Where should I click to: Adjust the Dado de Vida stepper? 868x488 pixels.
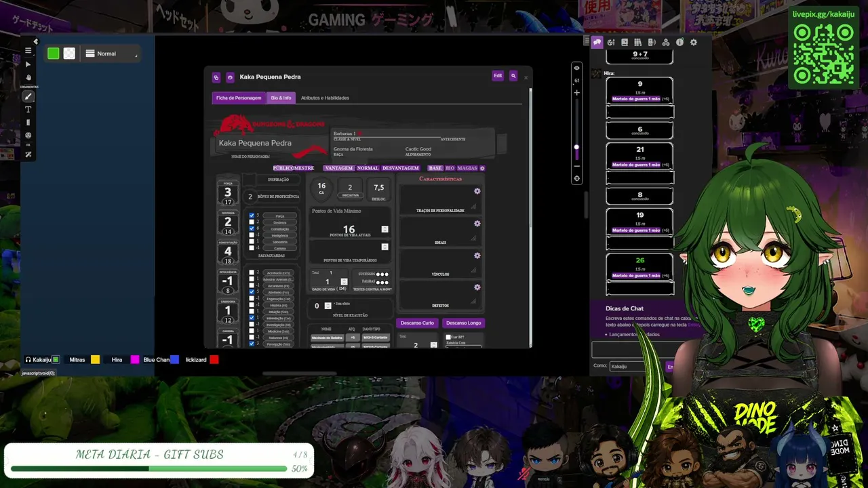344,281
